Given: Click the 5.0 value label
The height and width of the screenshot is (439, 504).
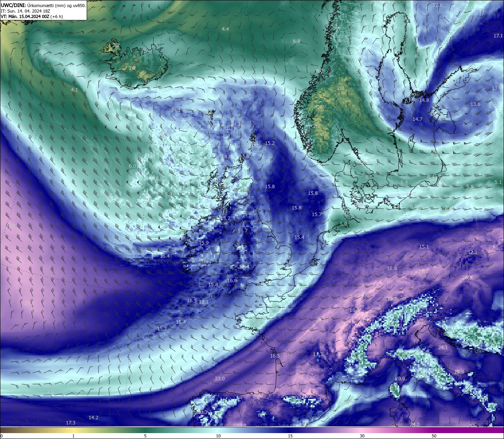Looking at the screenshot, I should [x=343, y=224].
